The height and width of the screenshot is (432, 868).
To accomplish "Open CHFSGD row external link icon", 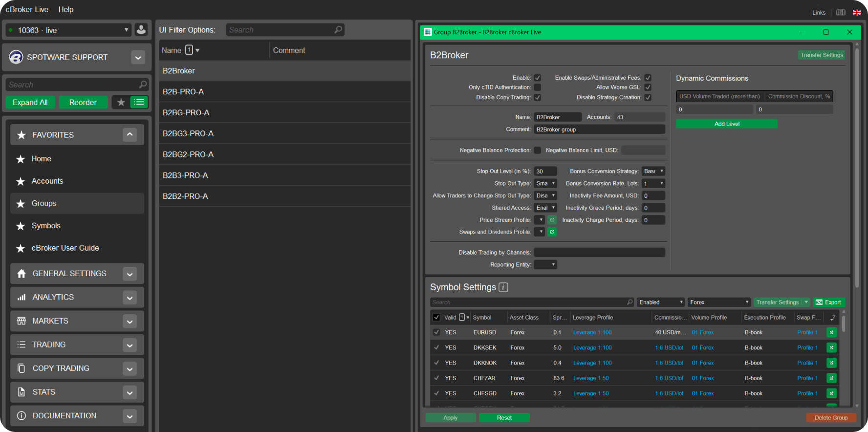I will pos(831,393).
